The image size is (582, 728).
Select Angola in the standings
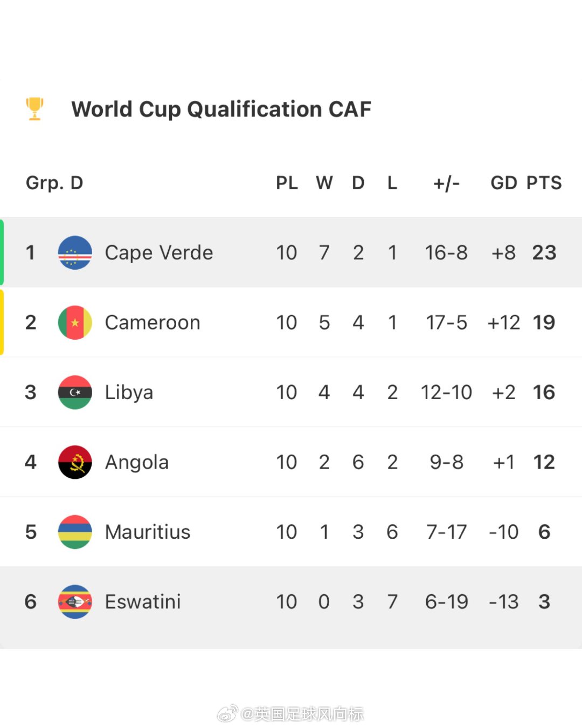(137, 462)
